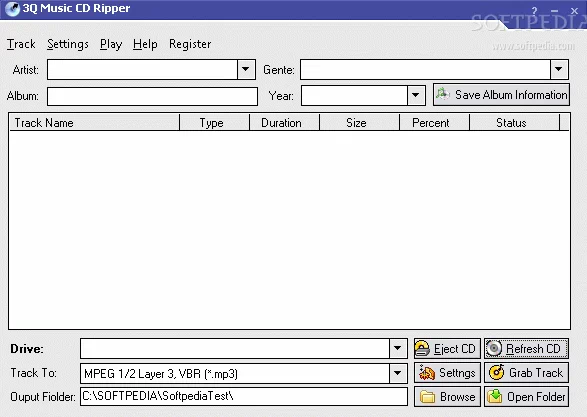Click the Album text field
The width and height of the screenshot is (587, 417).
point(152,96)
